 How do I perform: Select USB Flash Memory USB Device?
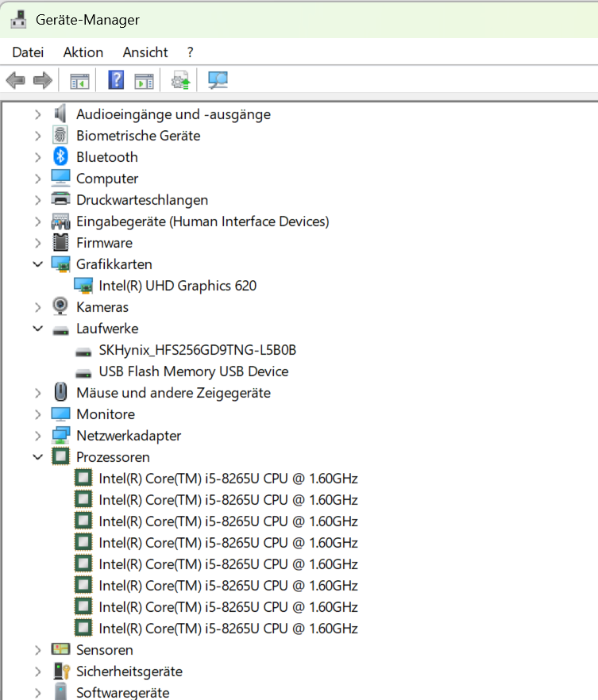[194, 371]
